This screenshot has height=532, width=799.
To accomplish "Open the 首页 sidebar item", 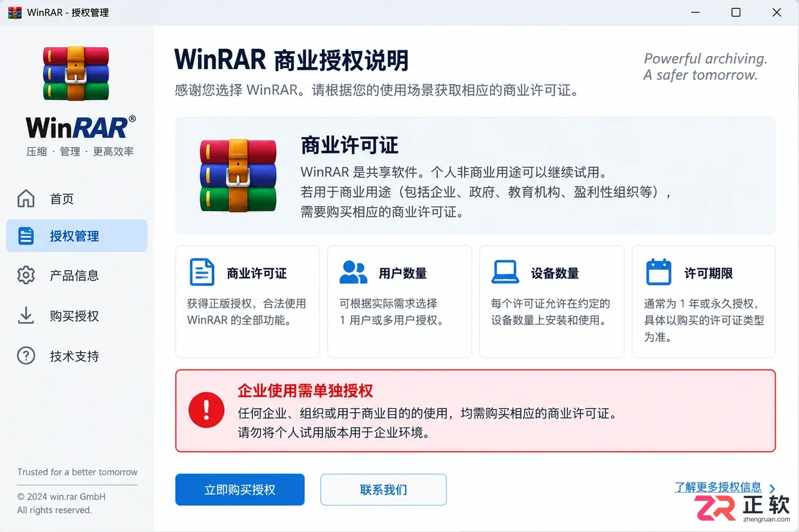I will [x=77, y=199].
